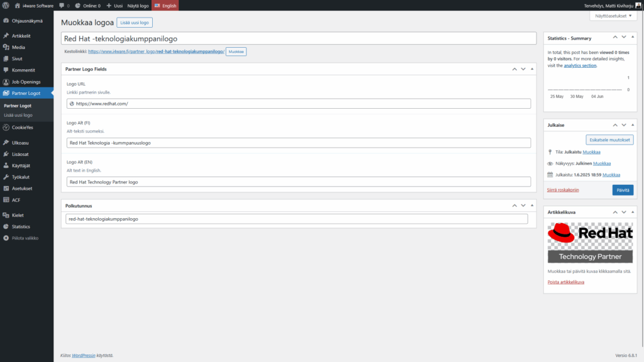Image resolution: width=644 pixels, height=362 pixels.
Task: Click the Sivut pages icon
Action: tap(6, 58)
